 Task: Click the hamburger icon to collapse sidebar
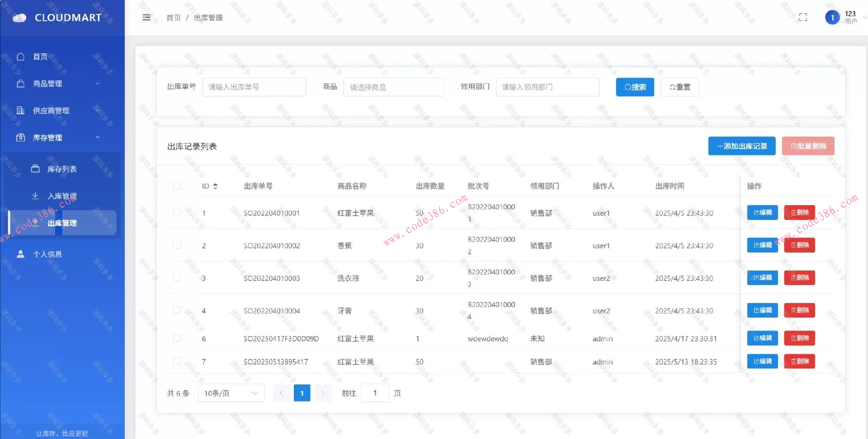pos(146,17)
